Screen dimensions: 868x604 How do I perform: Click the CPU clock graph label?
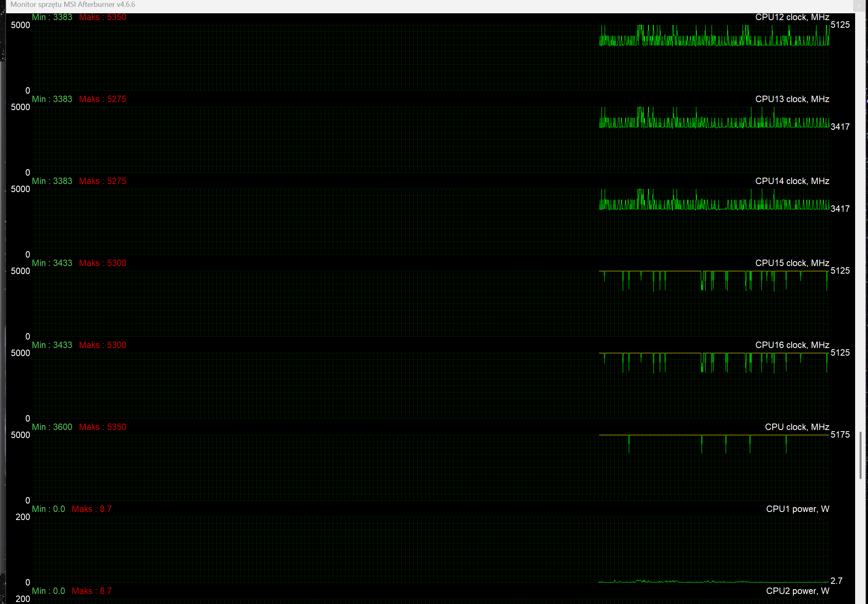[x=796, y=427]
